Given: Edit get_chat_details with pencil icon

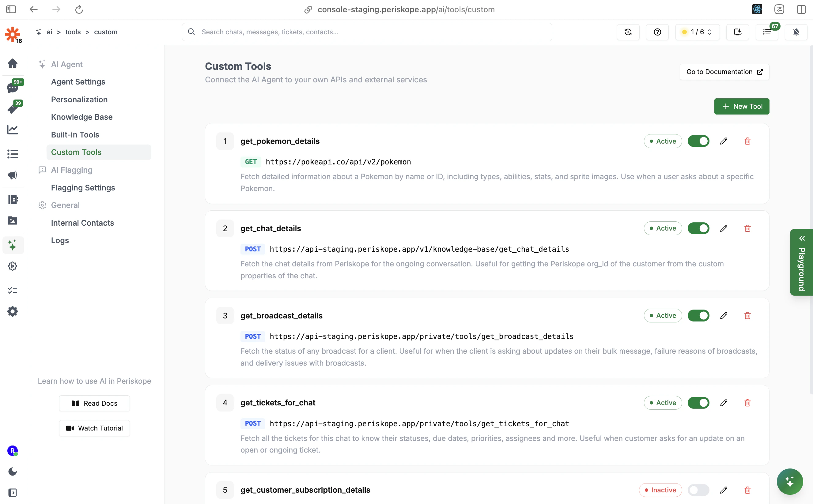Looking at the screenshot, I should coord(724,228).
